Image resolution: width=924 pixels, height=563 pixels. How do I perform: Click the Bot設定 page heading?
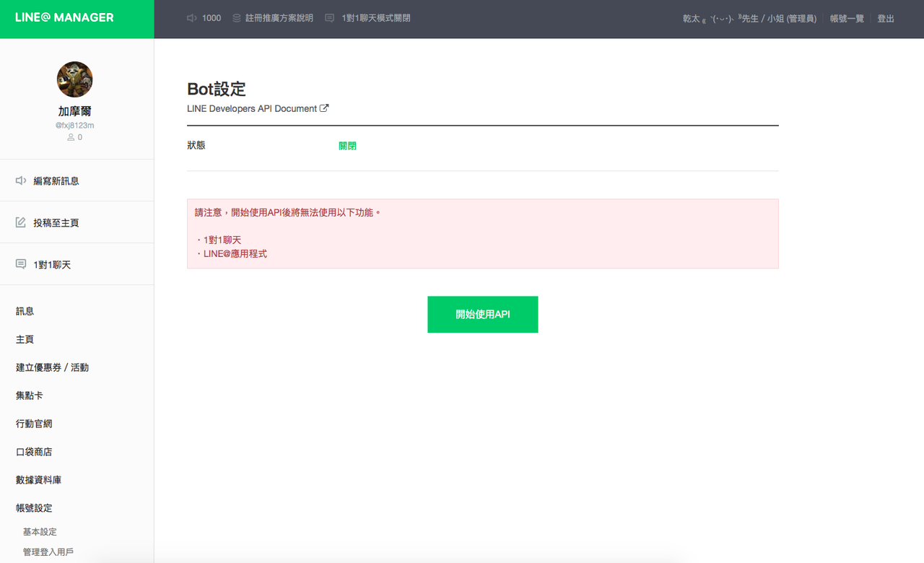217,89
